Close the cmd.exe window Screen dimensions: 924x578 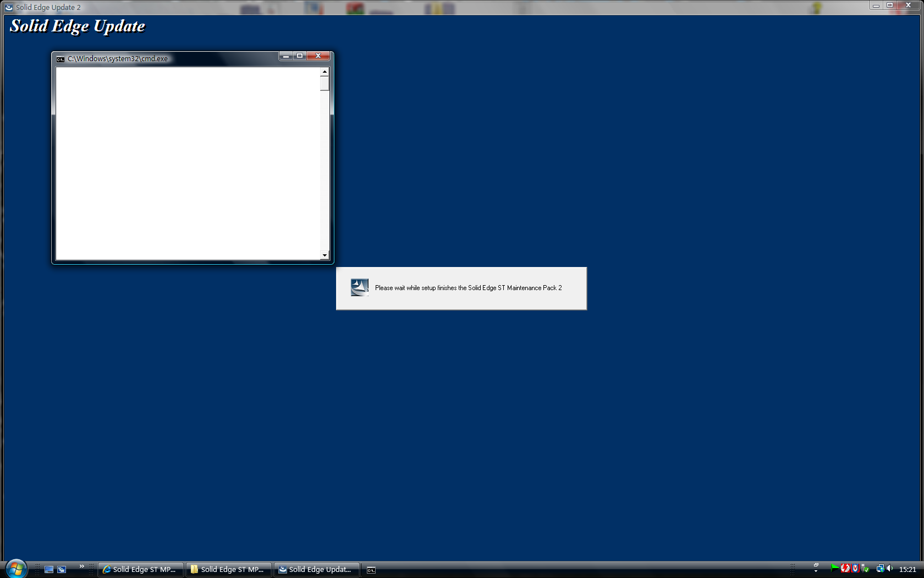pos(318,56)
